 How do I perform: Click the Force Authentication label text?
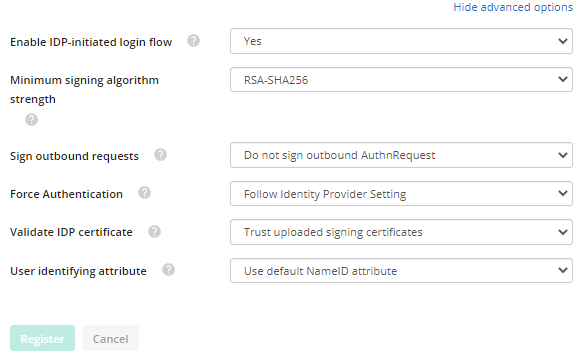pyautogui.click(x=66, y=194)
